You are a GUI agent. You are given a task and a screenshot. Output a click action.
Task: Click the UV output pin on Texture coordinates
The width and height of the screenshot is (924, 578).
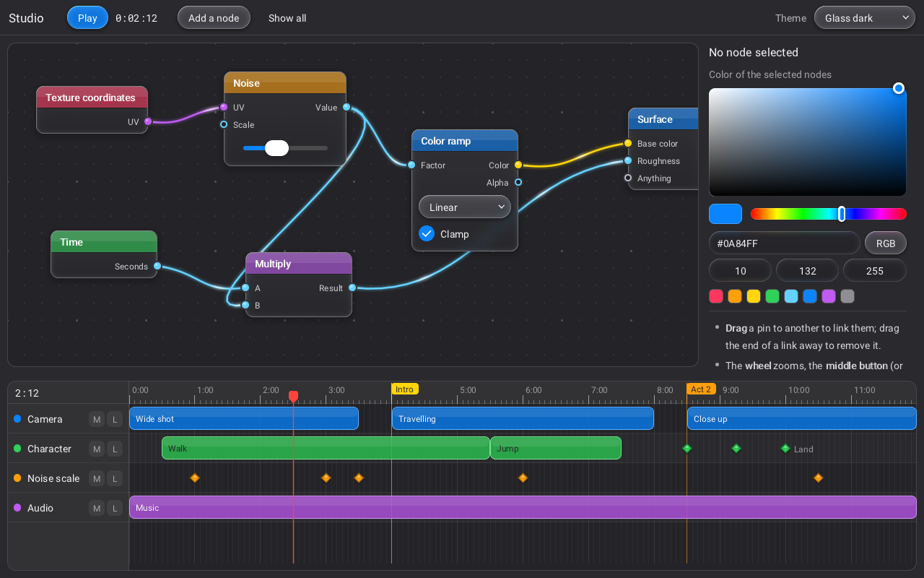(148, 121)
